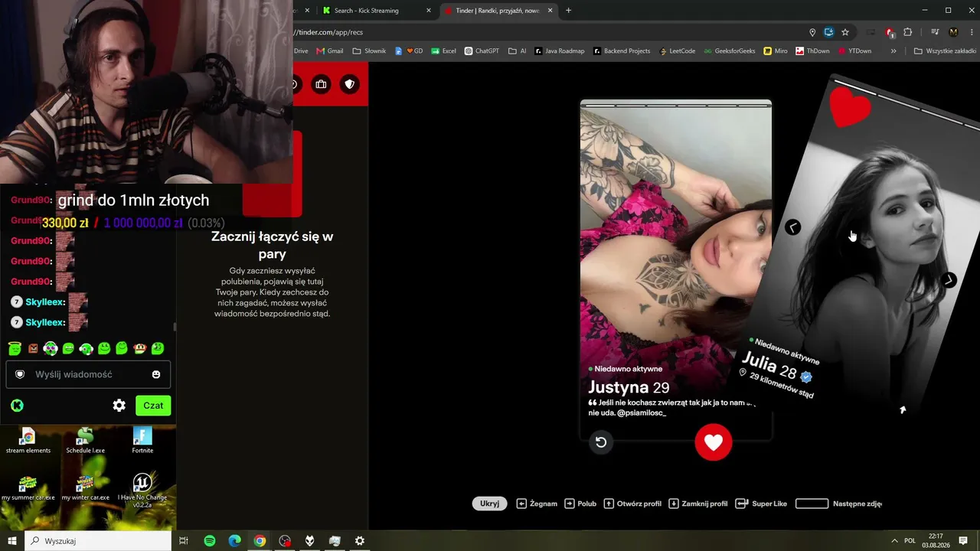The image size is (980, 551).
Task: Select I Have No Change desktop shortcut
Action: pos(142,491)
